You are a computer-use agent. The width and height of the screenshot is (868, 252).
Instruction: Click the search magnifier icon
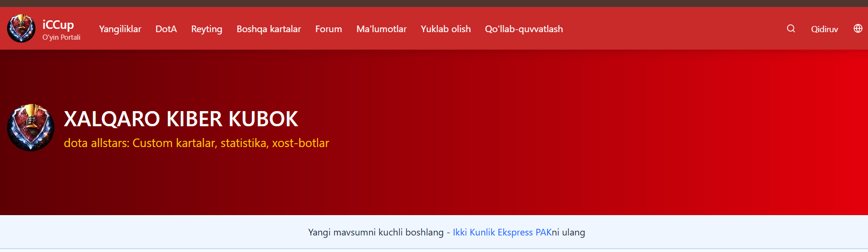pyautogui.click(x=791, y=29)
